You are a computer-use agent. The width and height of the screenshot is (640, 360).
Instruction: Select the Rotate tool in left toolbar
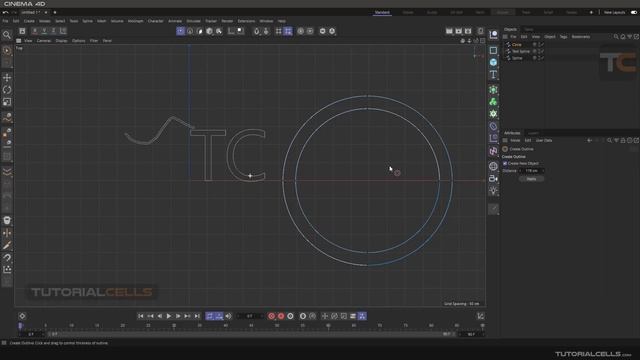[7, 90]
